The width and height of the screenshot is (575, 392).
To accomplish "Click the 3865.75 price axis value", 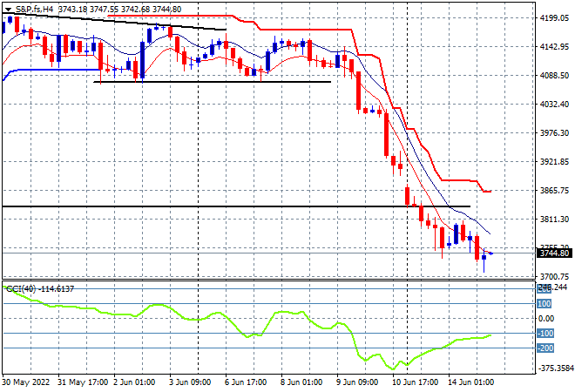I will click(x=554, y=190).
